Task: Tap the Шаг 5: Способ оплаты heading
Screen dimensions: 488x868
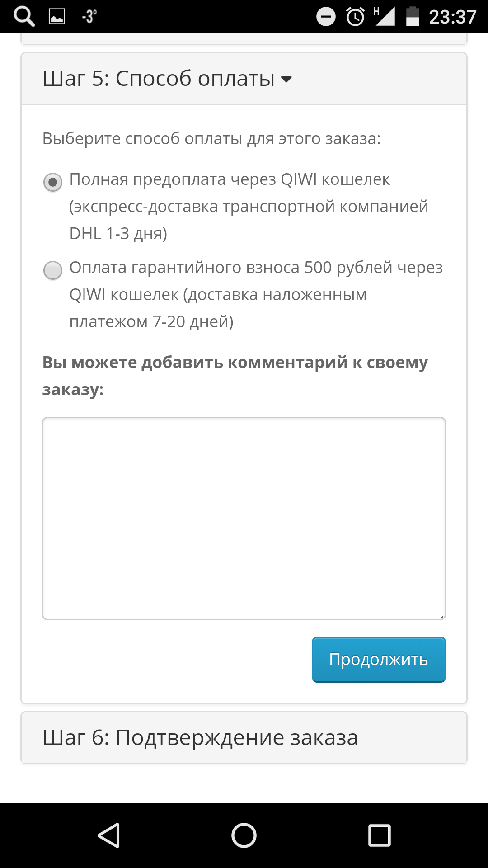Action: pyautogui.click(x=159, y=79)
